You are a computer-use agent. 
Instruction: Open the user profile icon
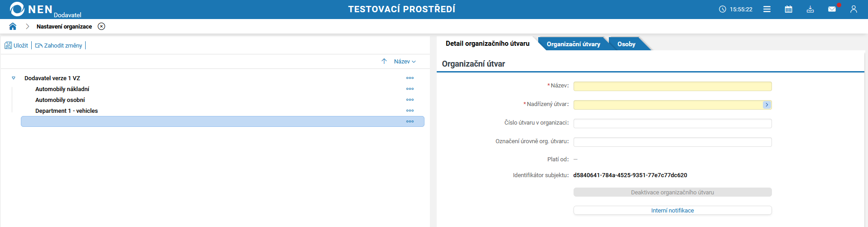854,9
